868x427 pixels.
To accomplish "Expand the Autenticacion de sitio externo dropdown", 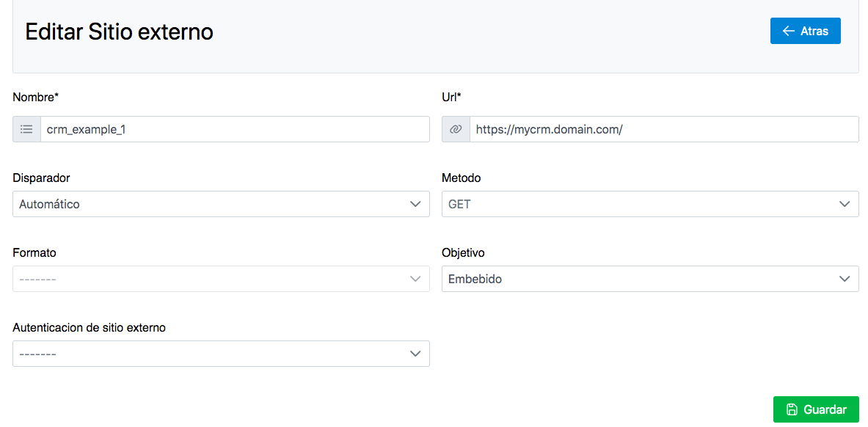I will tap(221, 354).
